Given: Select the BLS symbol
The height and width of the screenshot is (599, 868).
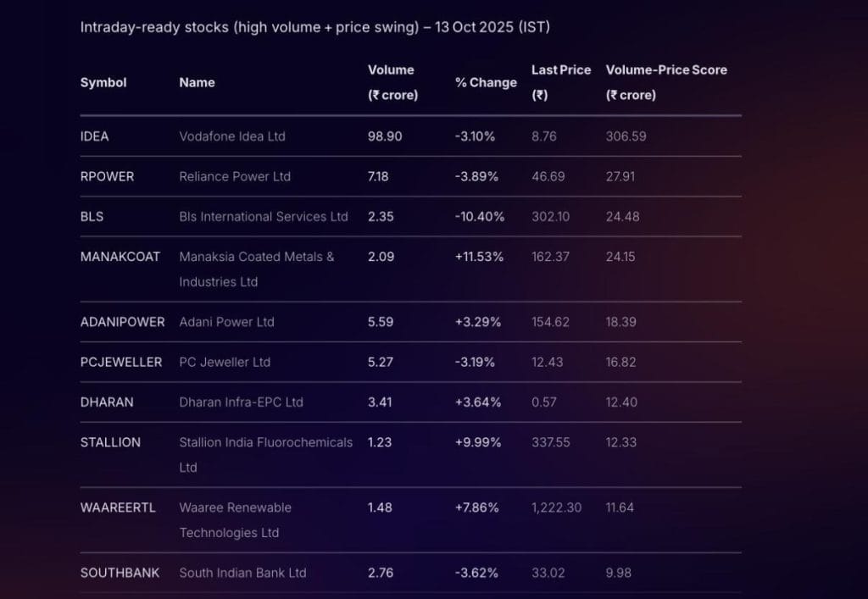Looking at the screenshot, I should click(92, 216).
